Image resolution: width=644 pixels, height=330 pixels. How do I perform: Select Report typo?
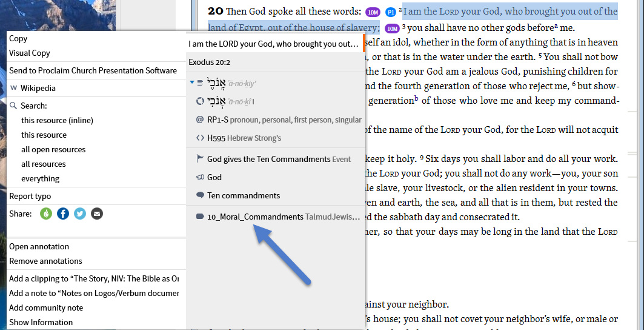pos(30,197)
